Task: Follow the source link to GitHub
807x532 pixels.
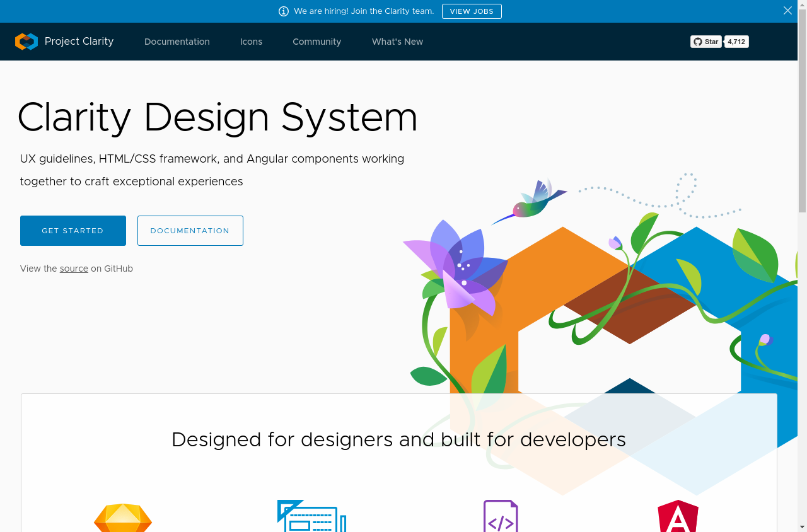Action: click(74, 269)
